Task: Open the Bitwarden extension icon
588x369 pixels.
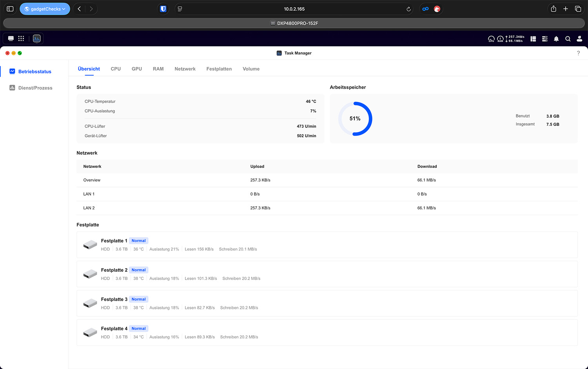Action: click(x=163, y=9)
